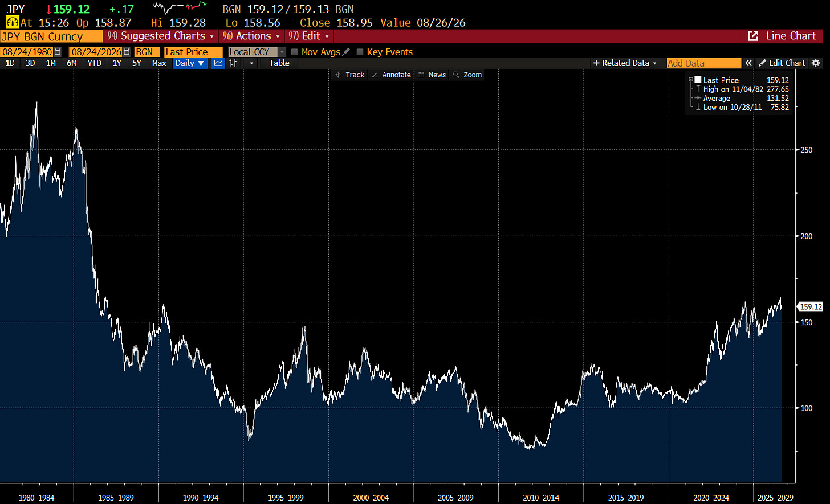
Task: Open the Local CCY currency dropdown
Action: [257, 52]
